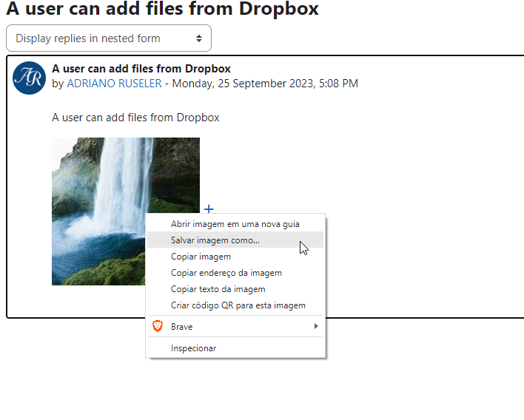Select 'Salvar imagem como...' from context menu
The height and width of the screenshot is (420, 524).
click(x=235, y=240)
